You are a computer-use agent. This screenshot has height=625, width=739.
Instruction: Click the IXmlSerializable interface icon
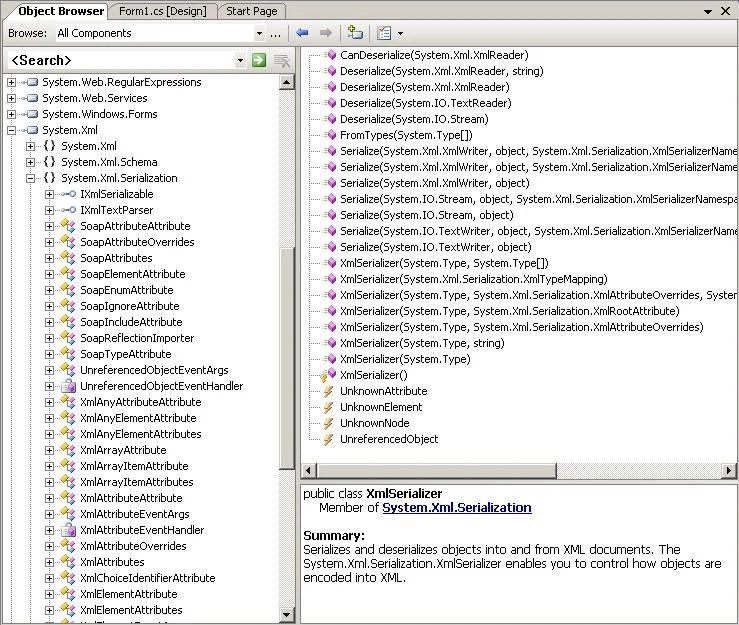point(68,194)
